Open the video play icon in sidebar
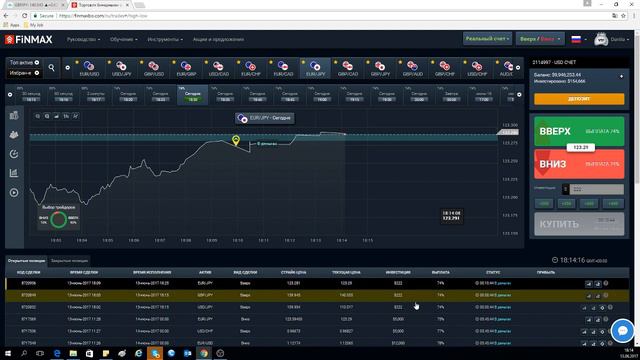The image size is (640, 360). click(x=14, y=192)
